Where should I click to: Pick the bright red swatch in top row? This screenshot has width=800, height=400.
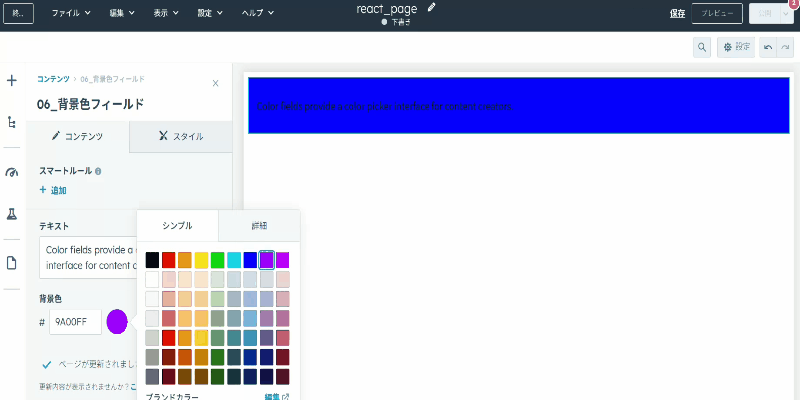coord(168,260)
